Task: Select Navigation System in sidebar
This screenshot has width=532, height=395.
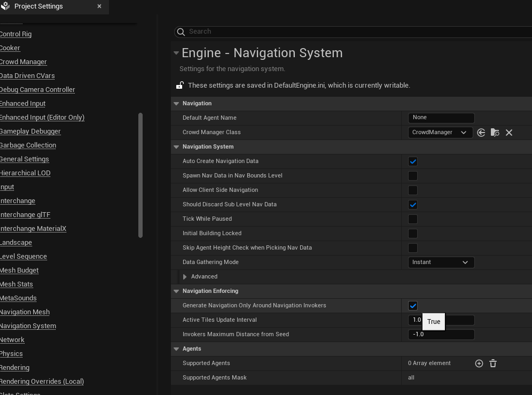Action: click(x=28, y=327)
